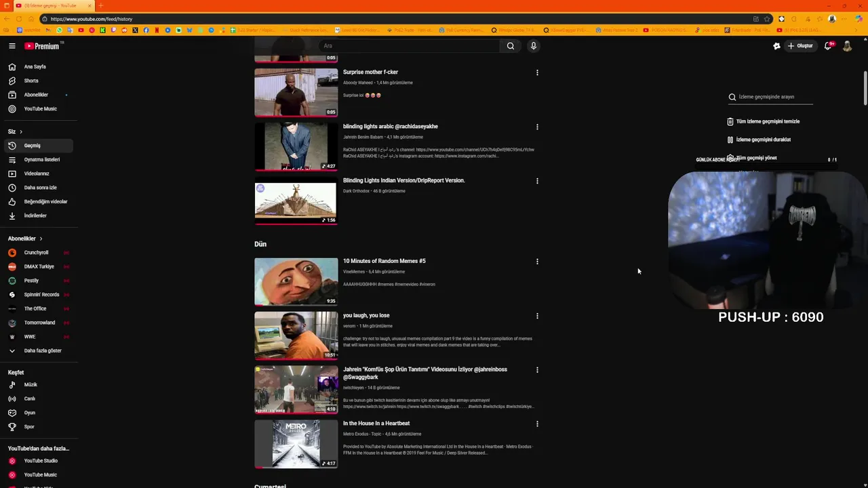The image size is (868, 488).
Task: Open Spor sports in Keşfet
Action: click(38, 427)
